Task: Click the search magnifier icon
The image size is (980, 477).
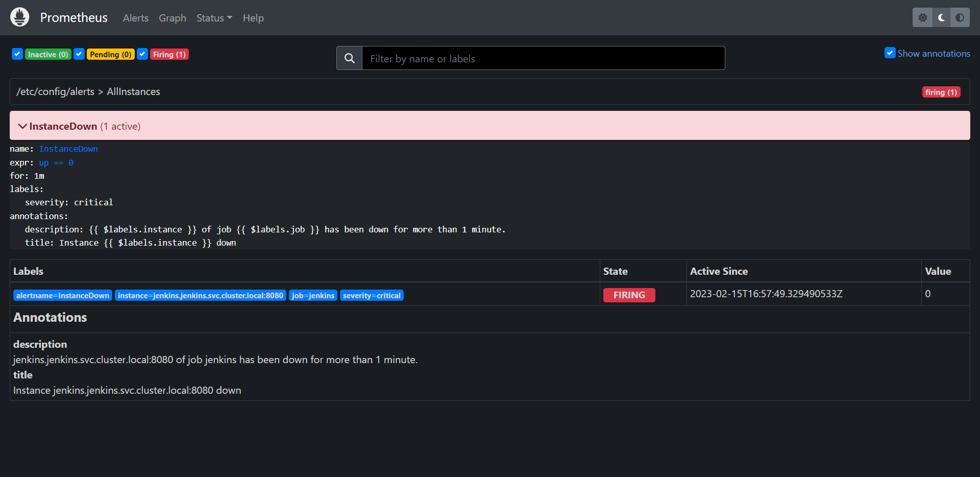Action: [x=350, y=58]
